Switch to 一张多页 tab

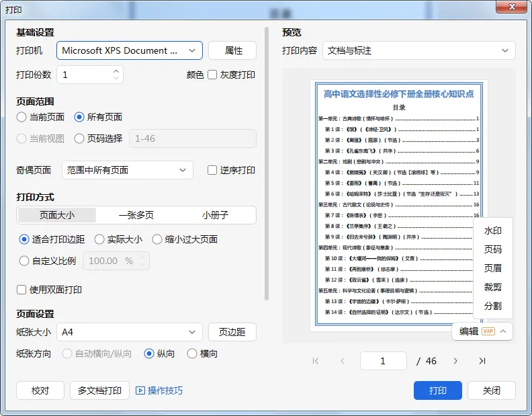coord(136,215)
